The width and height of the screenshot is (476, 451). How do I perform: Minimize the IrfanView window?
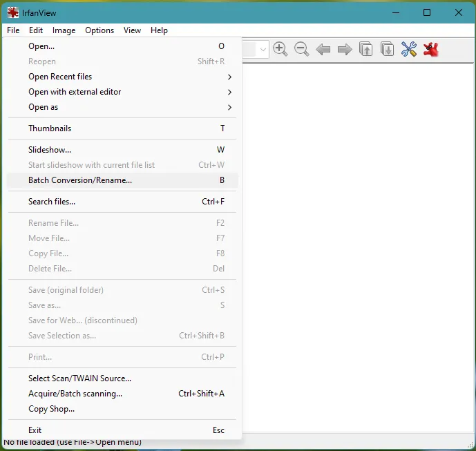click(x=396, y=12)
